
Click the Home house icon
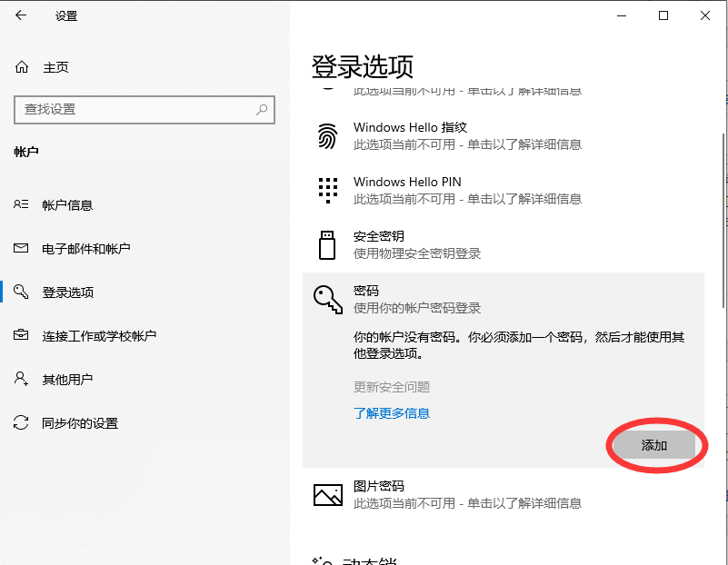[21, 67]
